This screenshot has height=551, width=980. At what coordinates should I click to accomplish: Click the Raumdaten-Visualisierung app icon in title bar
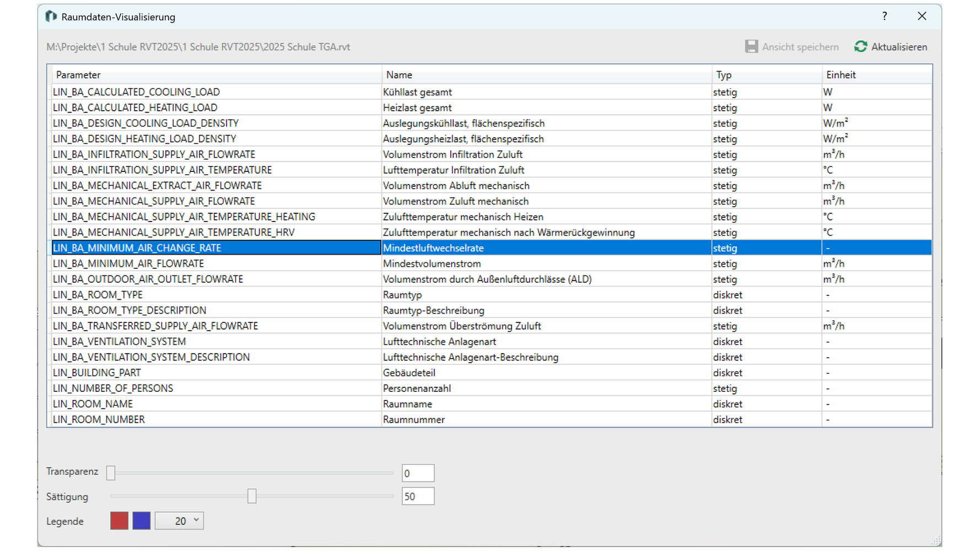click(51, 17)
